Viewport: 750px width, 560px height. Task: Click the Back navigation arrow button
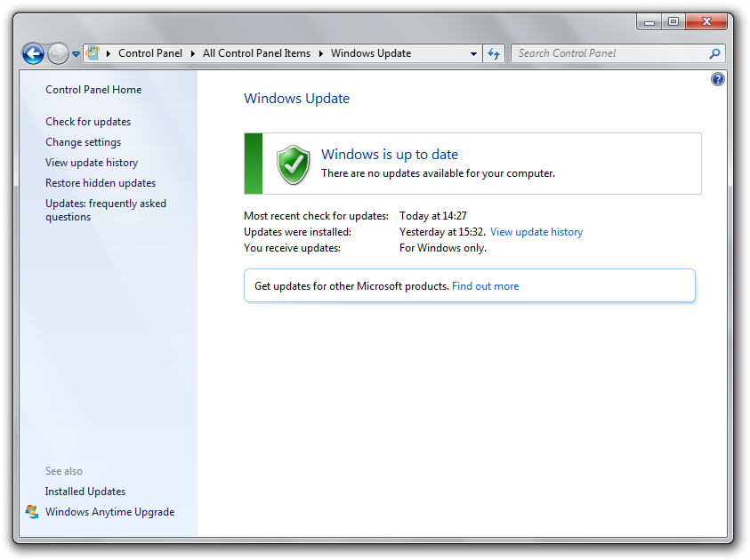(33, 53)
